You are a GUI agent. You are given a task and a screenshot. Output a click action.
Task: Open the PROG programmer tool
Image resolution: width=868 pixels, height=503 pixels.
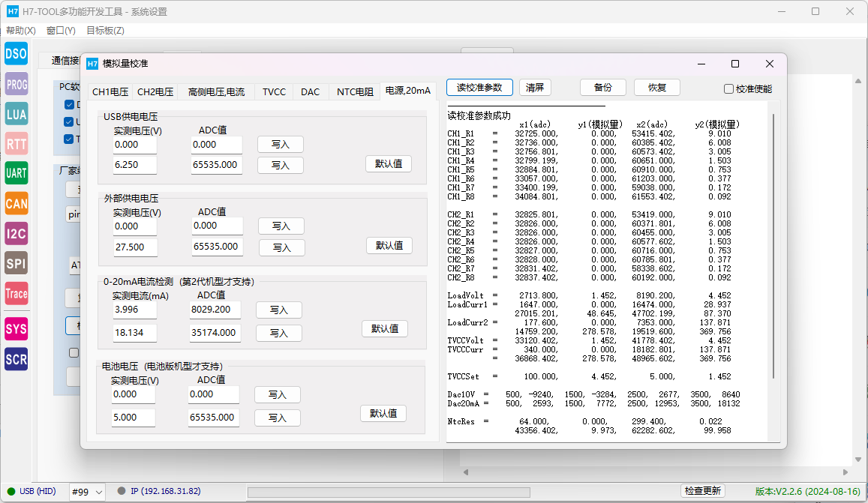pos(16,84)
